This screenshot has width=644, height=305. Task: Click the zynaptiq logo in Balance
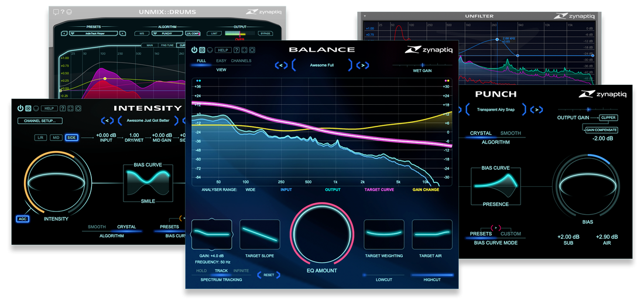click(429, 50)
